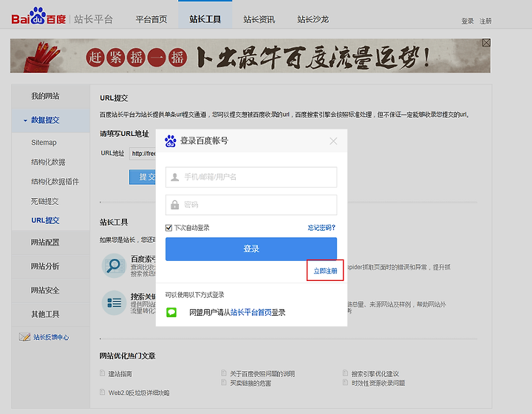Viewport: 532px width, 414px height.
Task: Expand 网站分析 sidebar section
Action: [50, 266]
